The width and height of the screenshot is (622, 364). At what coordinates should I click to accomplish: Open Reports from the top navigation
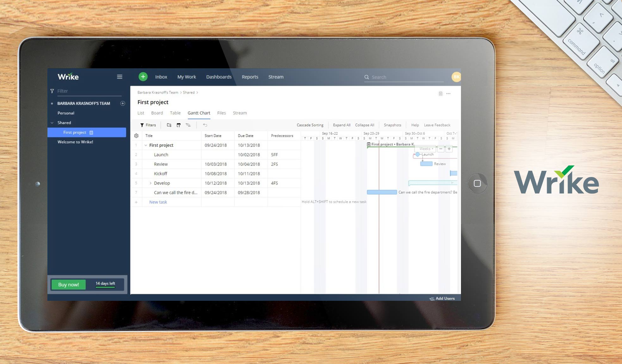(250, 76)
